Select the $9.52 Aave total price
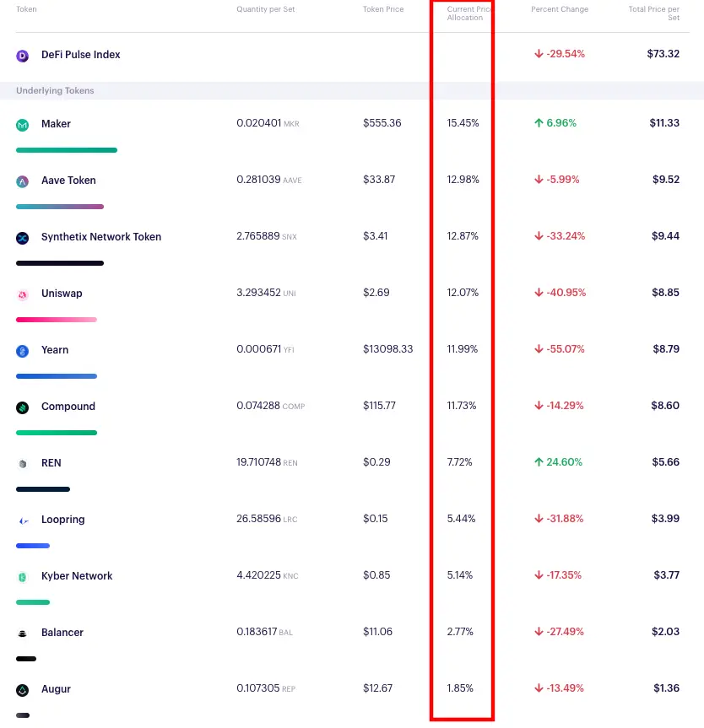The height and width of the screenshot is (728, 704). [666, 179]
